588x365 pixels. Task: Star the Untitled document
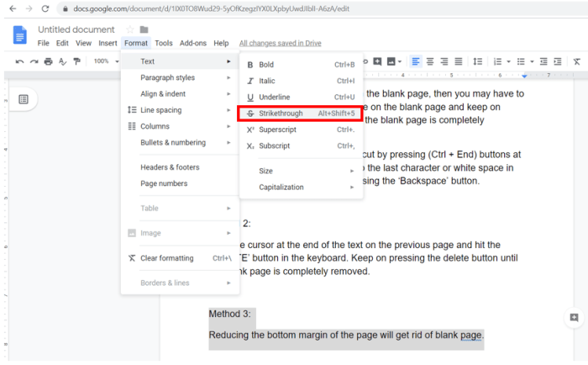click(129, 29)
